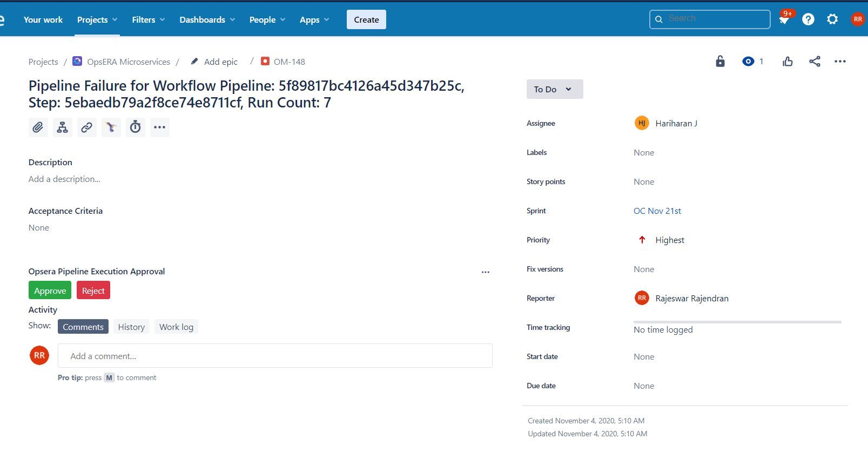868x459 pixels.
Task: Edit the Acceptance Criteria None value
Action: click(x=39, y=227)
